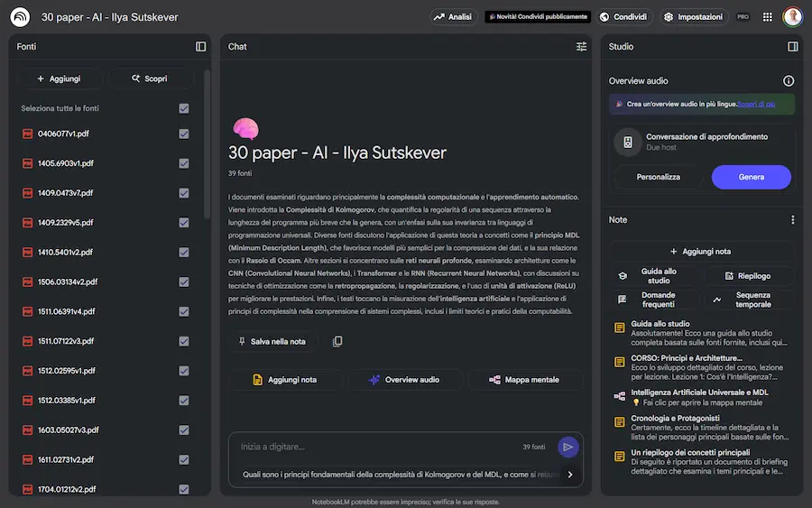Open Impostazioni settings
Image resolution: width=812 pixels, height=508 pixels.
click(694, 17)
